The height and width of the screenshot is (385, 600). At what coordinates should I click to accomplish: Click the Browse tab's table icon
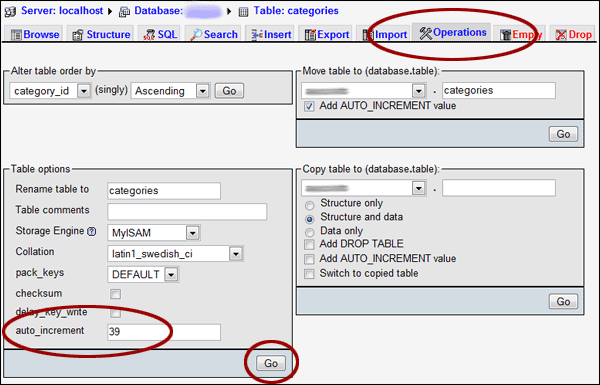[16, 35]
